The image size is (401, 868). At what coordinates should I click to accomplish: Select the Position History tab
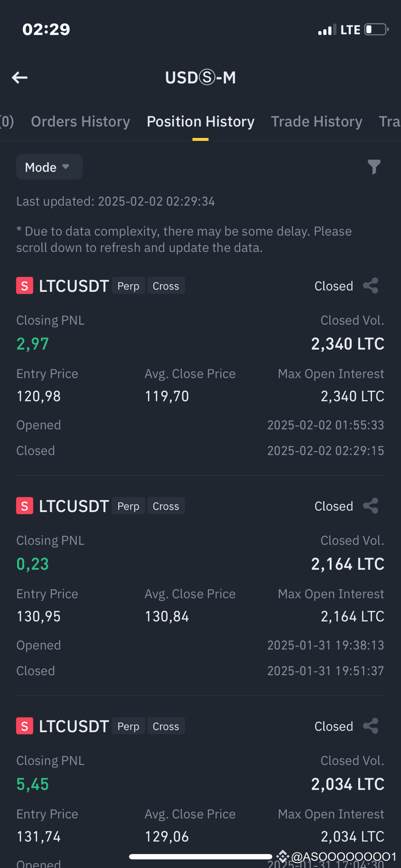point(200,122)
